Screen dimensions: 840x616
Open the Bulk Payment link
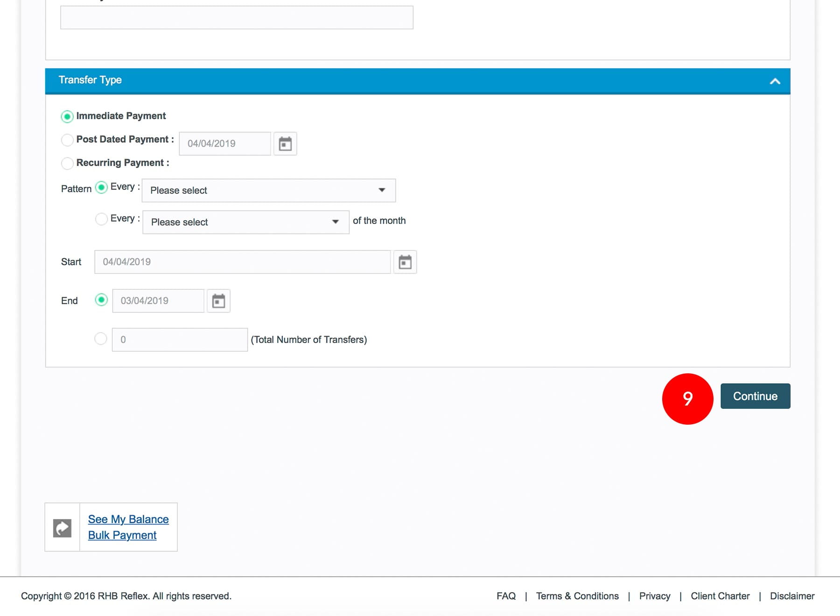tap(122, 535)
